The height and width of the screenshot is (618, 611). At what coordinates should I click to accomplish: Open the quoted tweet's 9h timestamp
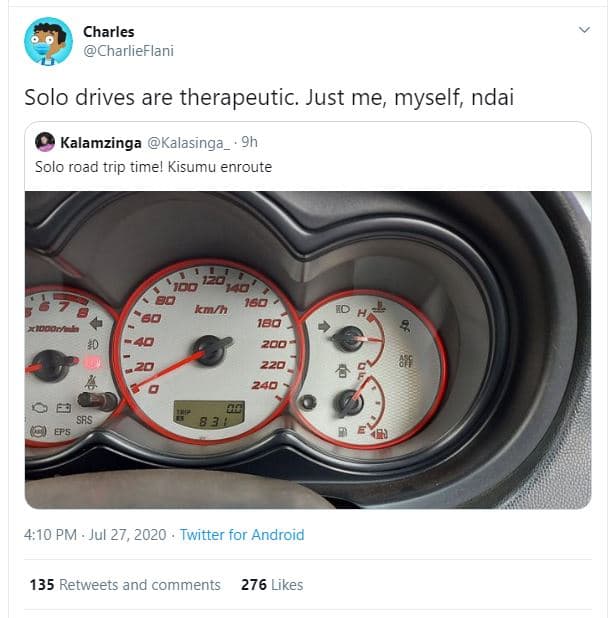(249, 142)
